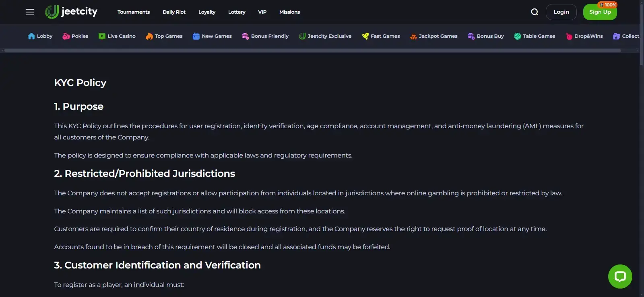The width and height of the screenshot is (644, 297).
Task: Click the "3. Customer Identification and Verification" heading
Action: [x=157, y=265]
